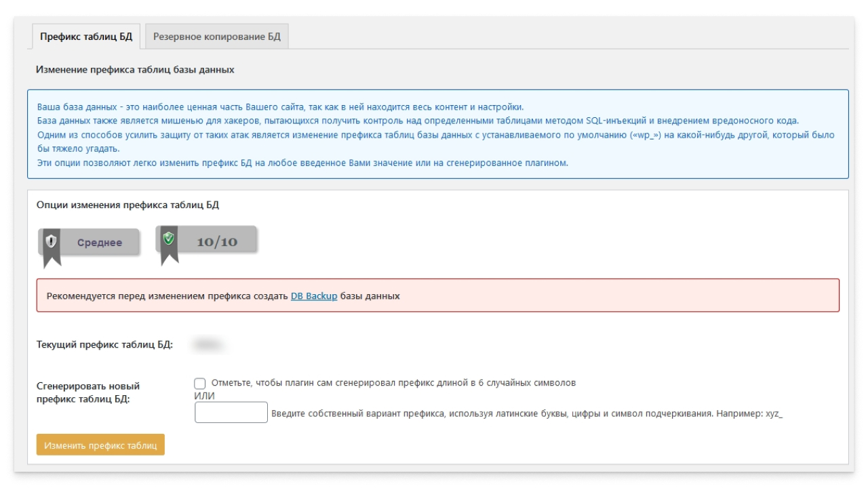
Task: Click the Отметьте, чтобы плагин сам сгенерировал label
Action: point(393,383)
